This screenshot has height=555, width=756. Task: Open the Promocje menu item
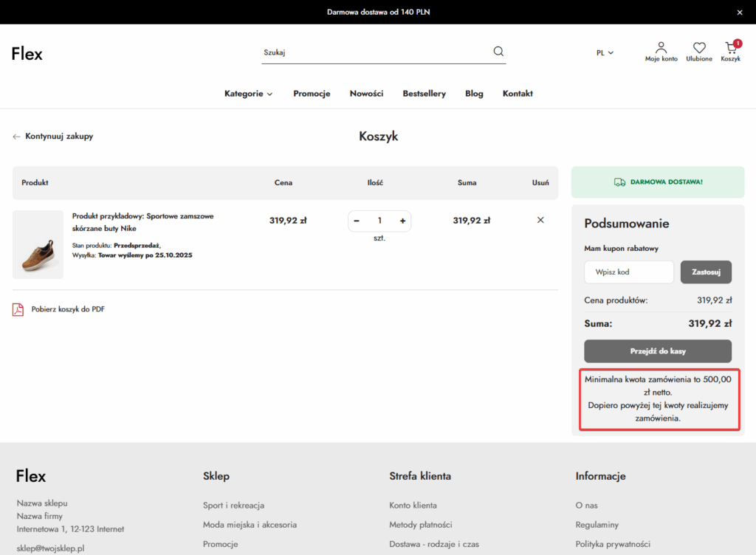click(x=312, y=94)
